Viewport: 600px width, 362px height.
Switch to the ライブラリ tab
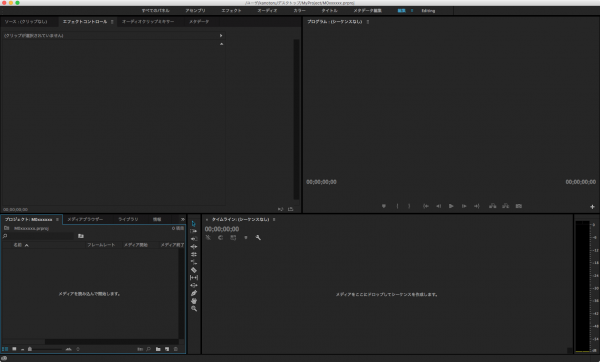128,219
